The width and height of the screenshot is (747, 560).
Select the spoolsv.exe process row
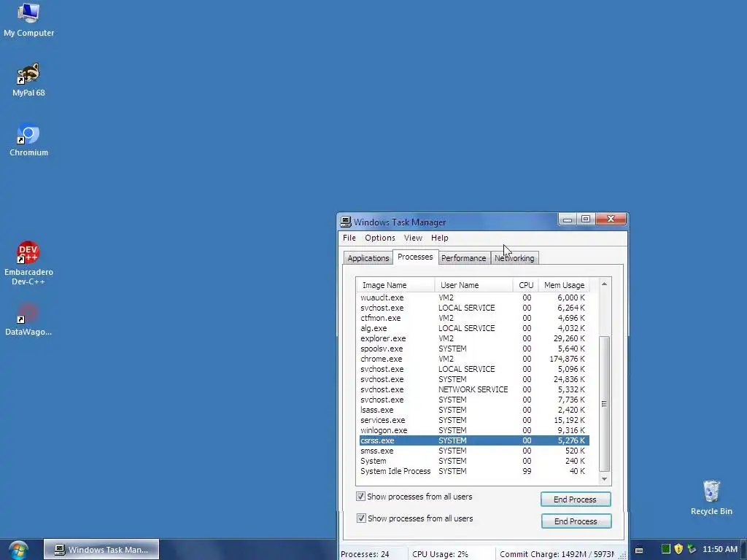474,349
